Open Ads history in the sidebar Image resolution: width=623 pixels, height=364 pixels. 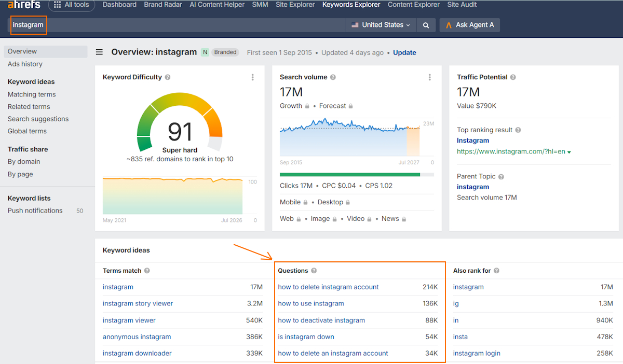25,64
